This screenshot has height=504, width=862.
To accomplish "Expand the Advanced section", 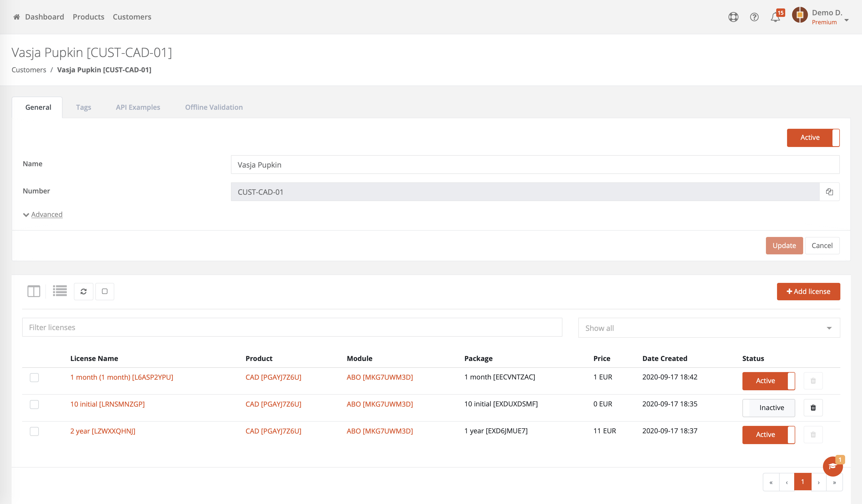I will click(x=46, y=214).
